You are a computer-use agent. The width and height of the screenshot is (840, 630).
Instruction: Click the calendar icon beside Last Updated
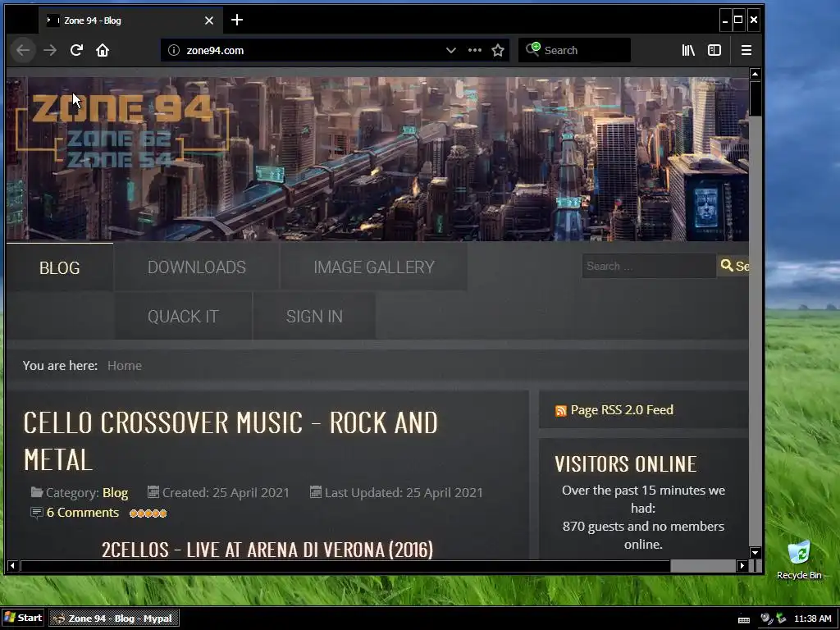click(x=316, y=491)
